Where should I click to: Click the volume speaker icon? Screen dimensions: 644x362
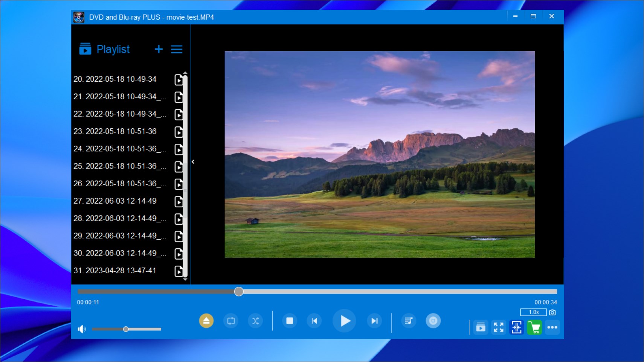point(82,329)
